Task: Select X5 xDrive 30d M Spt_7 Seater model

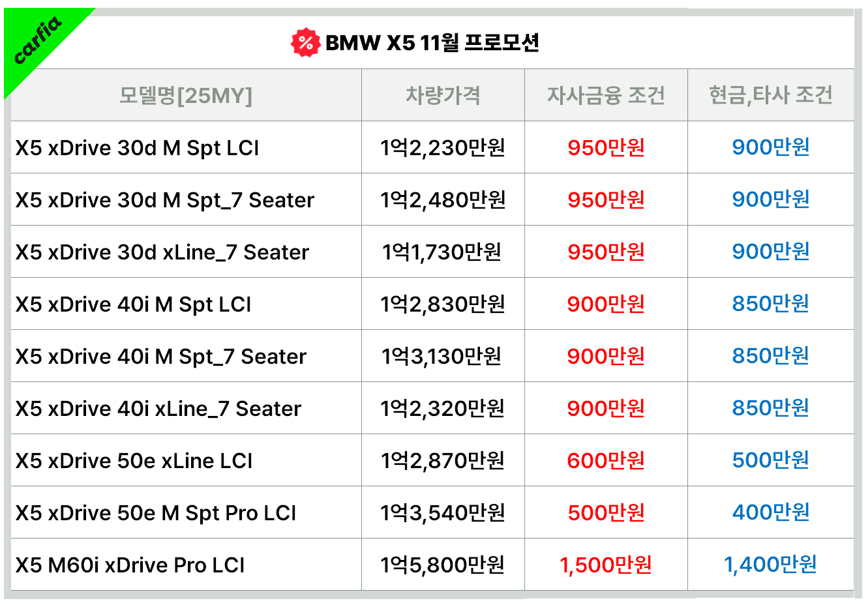Action: click(x=165, y=200)
